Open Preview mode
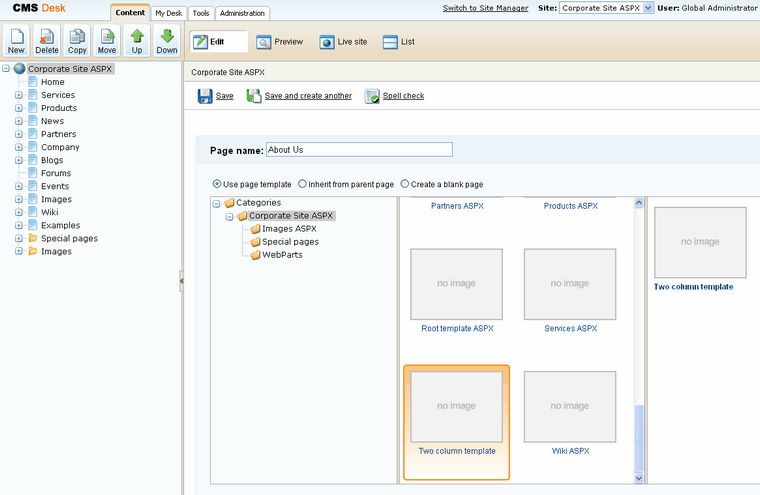Image resolution: width=760 pixels, height=495 pixels. [x=280, y=42]
